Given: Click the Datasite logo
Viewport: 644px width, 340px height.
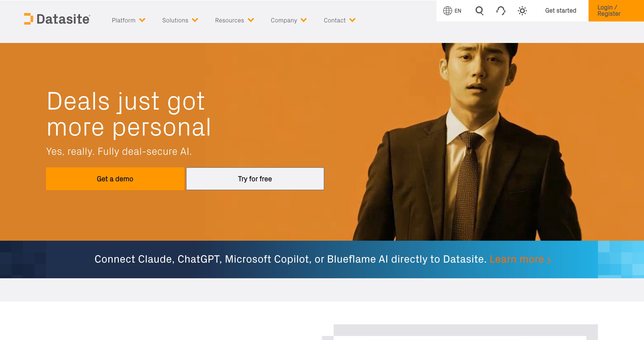Looking at the screenshot, I should tap(57, 19).
